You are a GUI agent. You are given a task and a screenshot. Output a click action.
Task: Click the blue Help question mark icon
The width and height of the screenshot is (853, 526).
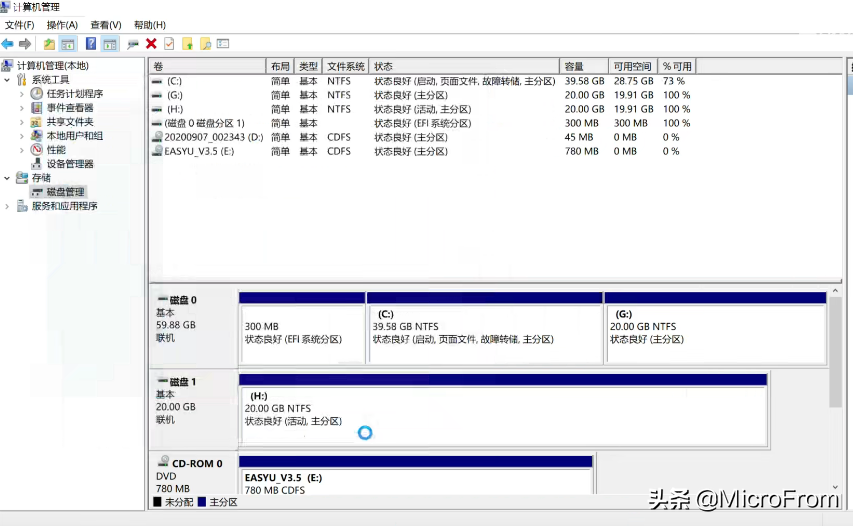91,44
